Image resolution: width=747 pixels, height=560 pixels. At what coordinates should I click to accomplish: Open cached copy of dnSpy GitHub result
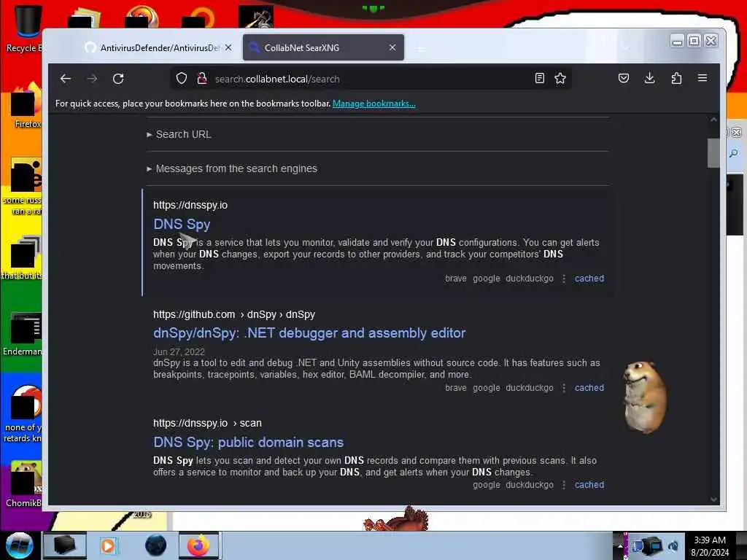click(x=589, y=388)
